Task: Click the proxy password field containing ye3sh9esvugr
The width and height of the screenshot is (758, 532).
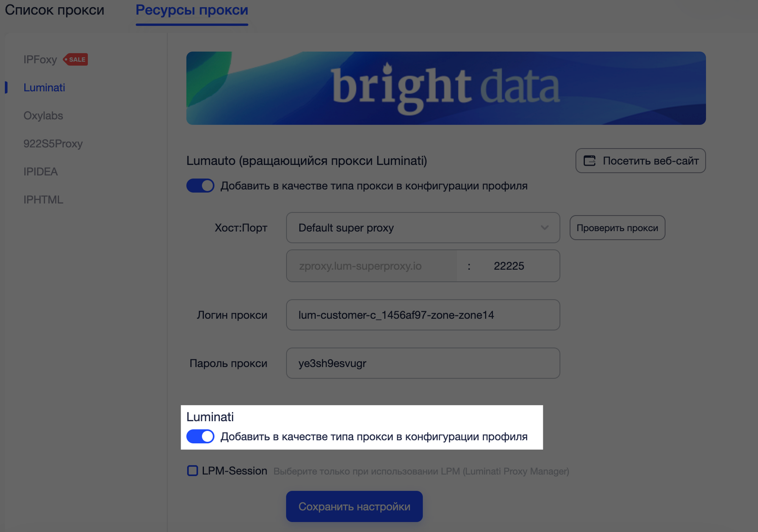Action: click(423, 363)
